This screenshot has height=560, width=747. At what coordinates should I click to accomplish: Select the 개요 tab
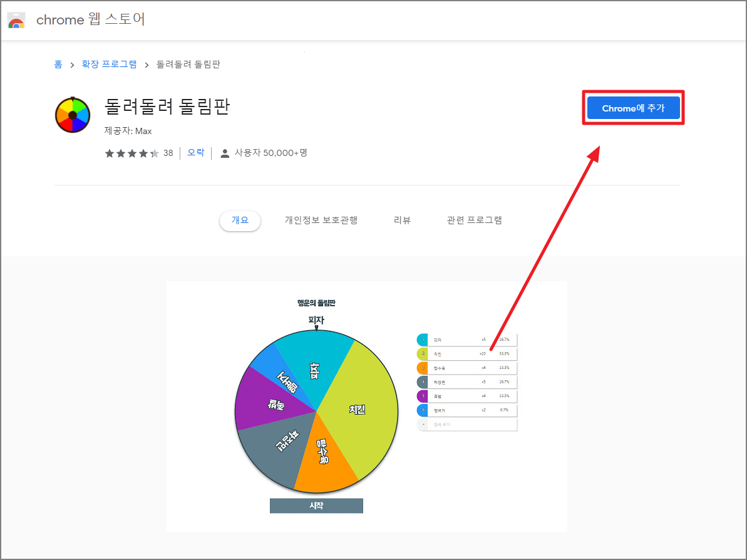240,220
